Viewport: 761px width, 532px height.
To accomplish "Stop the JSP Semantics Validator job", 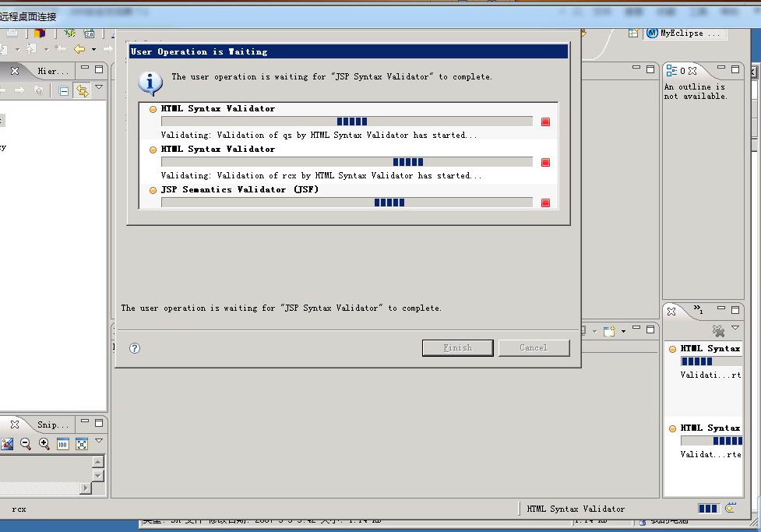I will tap(545, 203).
